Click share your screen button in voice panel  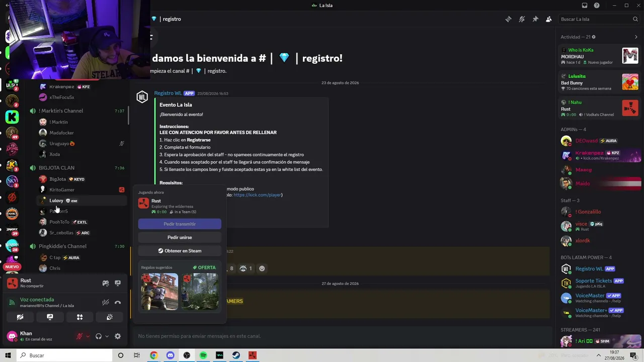[x=50, y=317]
